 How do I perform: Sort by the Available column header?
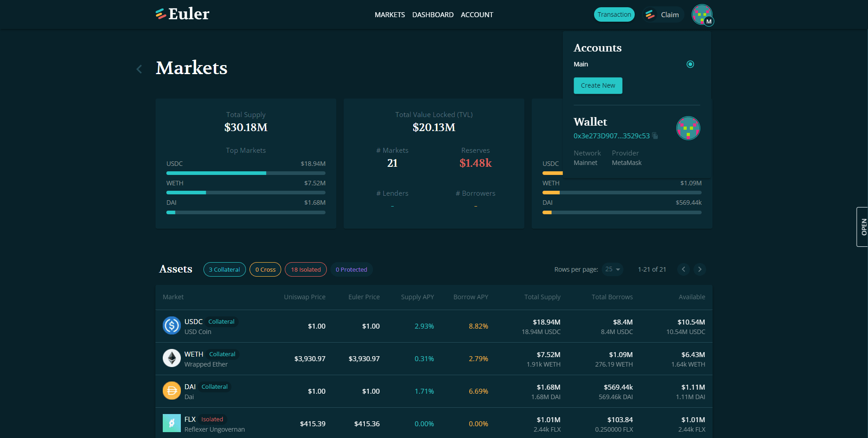[x=692, y=297]
